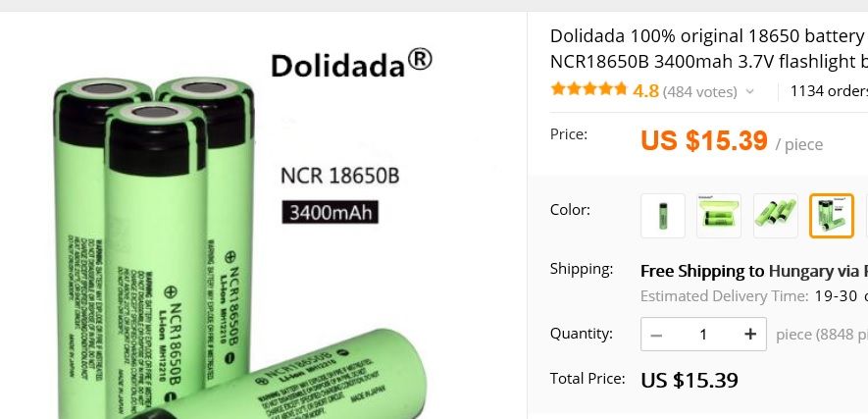Select the single battery color option
The image size is (868, 419).
(x=663, y=216)
